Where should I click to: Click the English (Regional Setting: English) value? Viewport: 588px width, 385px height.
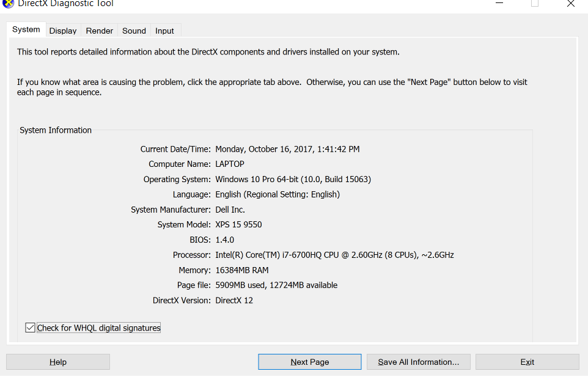277,194
